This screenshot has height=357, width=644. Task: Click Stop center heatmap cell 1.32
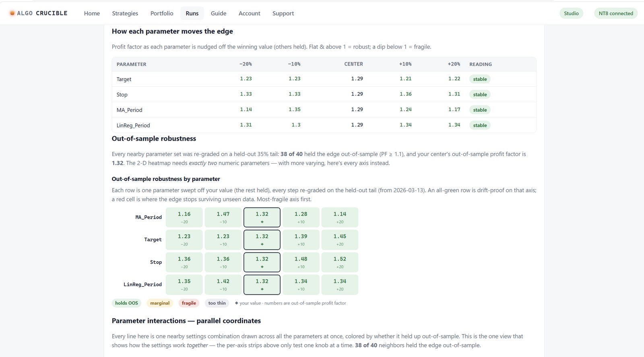point(262,263)
